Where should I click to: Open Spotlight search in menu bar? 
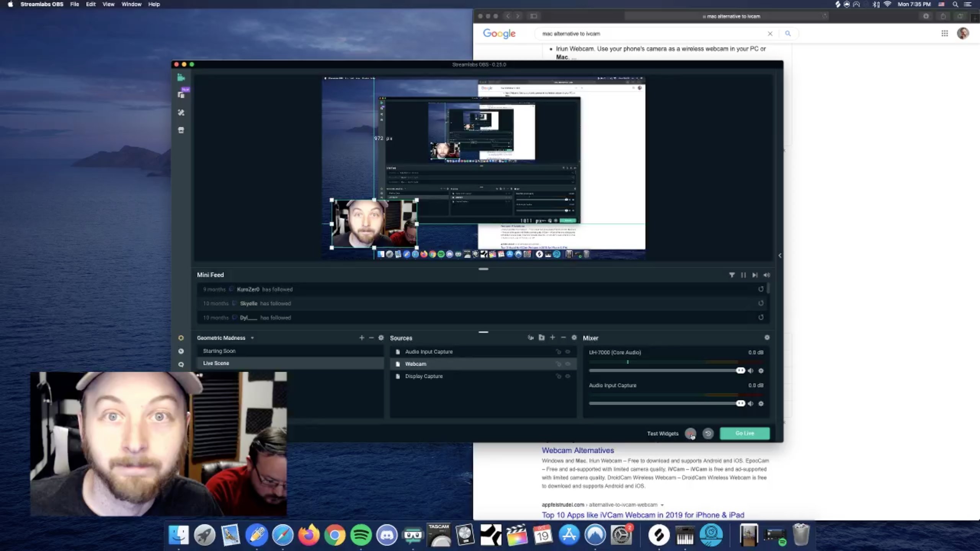tap(955, 4)
